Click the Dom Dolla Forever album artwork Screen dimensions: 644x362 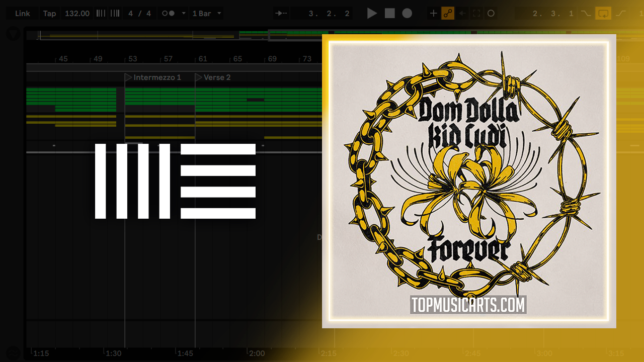(469, 181)
